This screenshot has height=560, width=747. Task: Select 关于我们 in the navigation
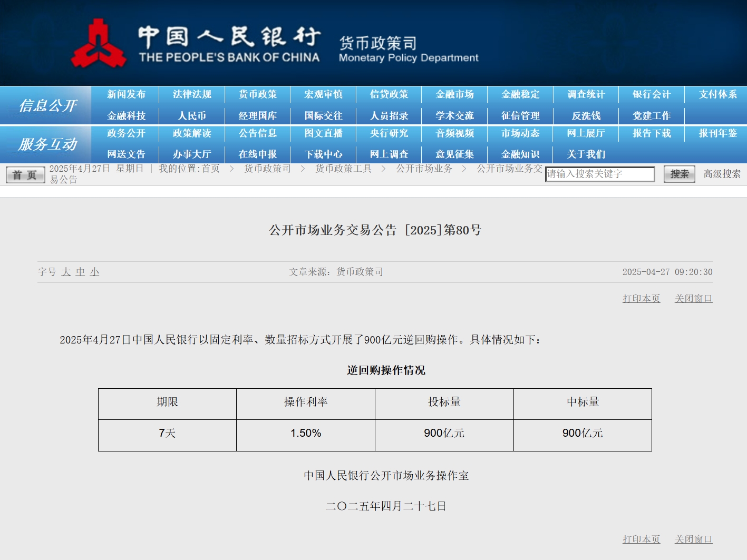click(x=586, y=154)
